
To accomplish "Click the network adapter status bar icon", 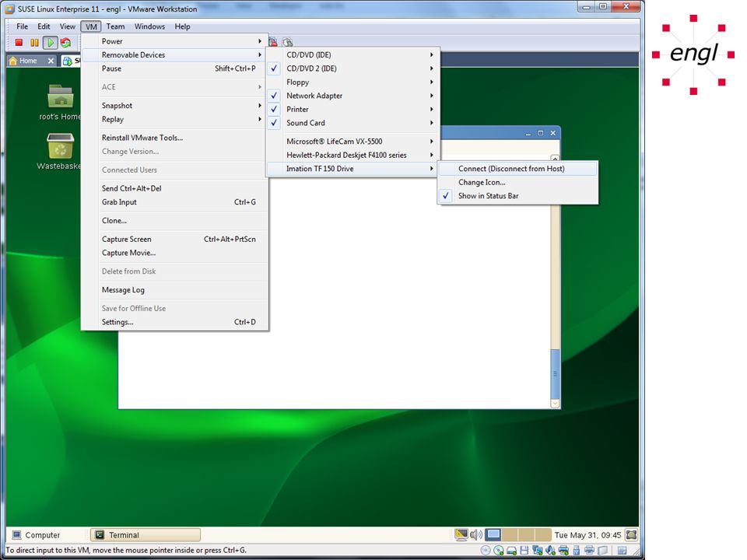I will tap(538, 550).
